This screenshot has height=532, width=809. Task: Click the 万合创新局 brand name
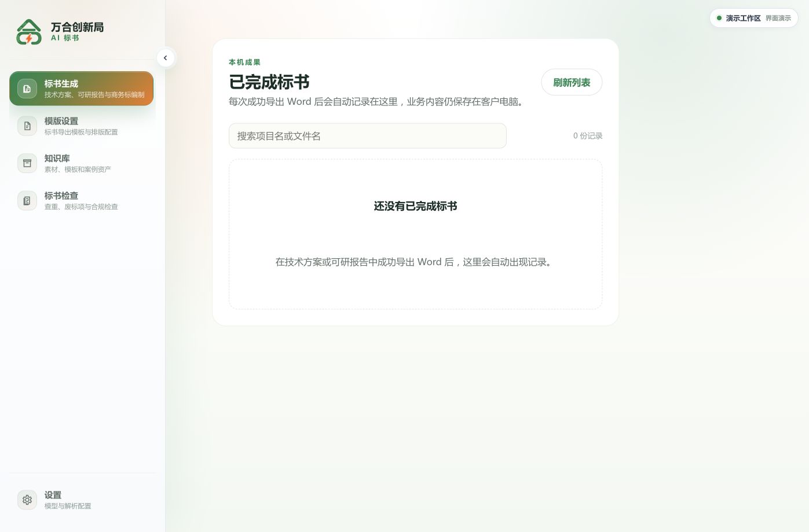(77, 27)
